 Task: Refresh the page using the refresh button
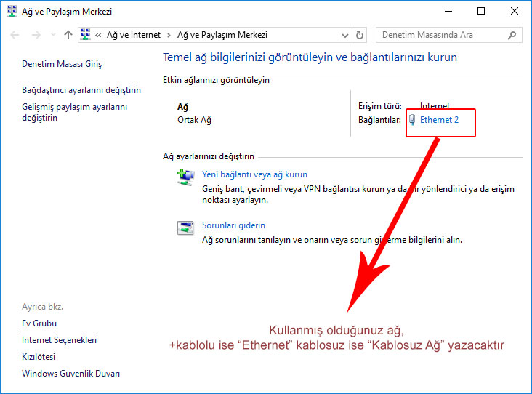360,35
